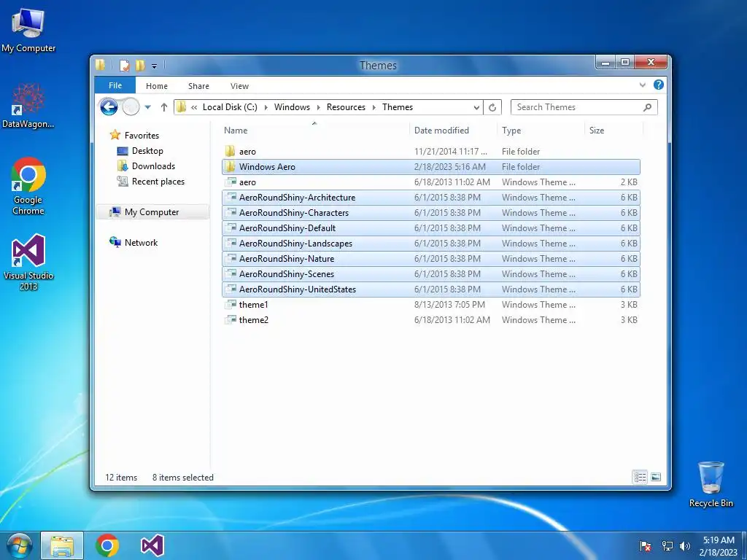Click the search magnifier icon
747x560 pixels.
(x=647, y=107)
